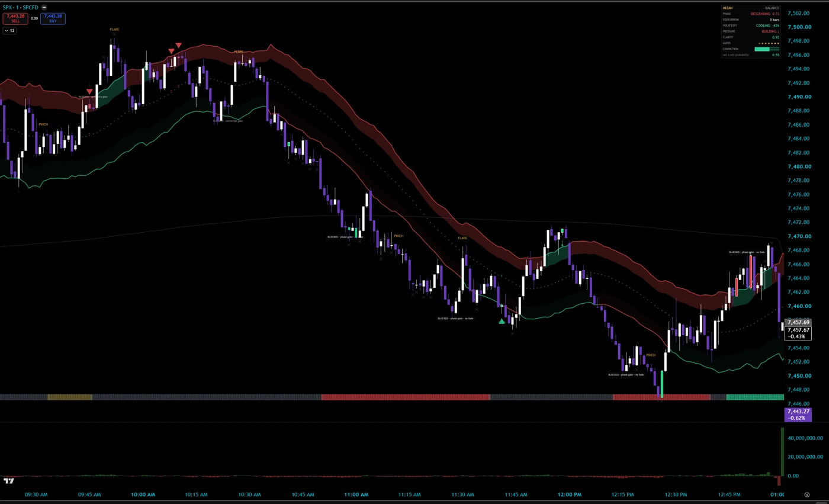Click the TradingView logo at bottom left

tap(8, 480)
